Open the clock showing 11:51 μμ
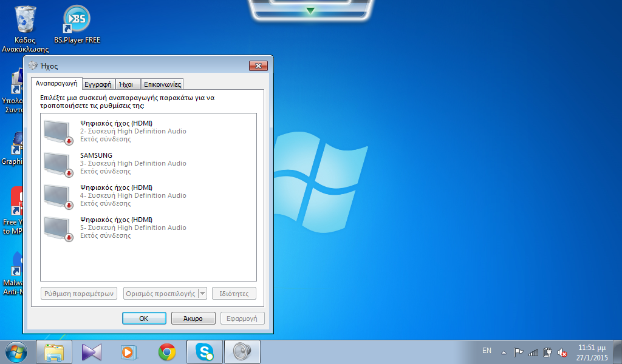The image size is (622, 364). point(592,352)
